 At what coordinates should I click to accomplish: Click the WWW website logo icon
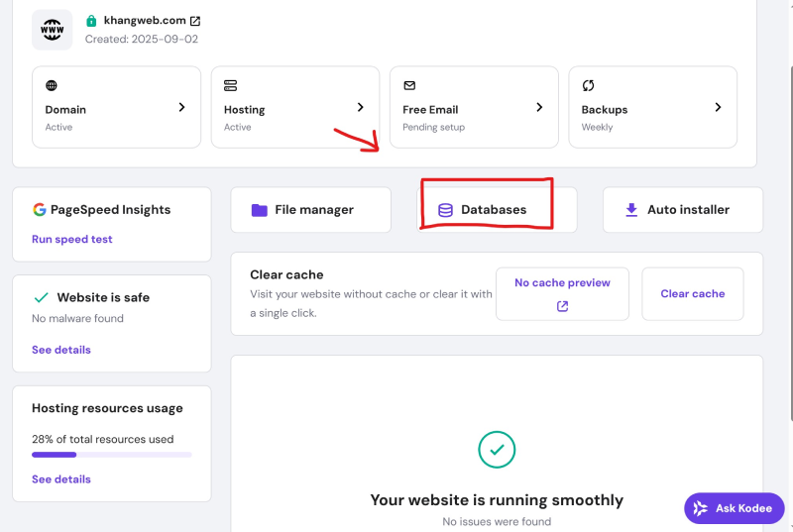pyautogui.click(x=52, y=30)
